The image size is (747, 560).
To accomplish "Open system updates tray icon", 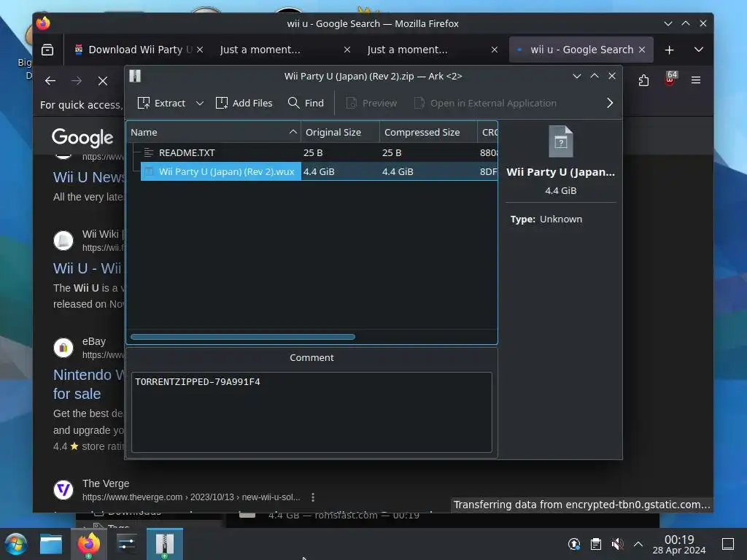I will (x=574, y=544).
